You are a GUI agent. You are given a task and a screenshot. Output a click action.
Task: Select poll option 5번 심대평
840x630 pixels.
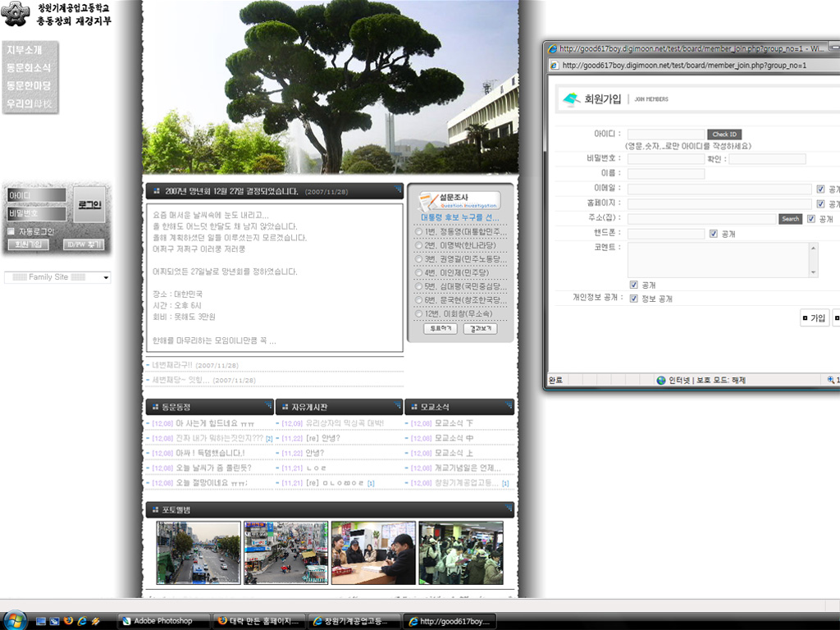point(419,286)
